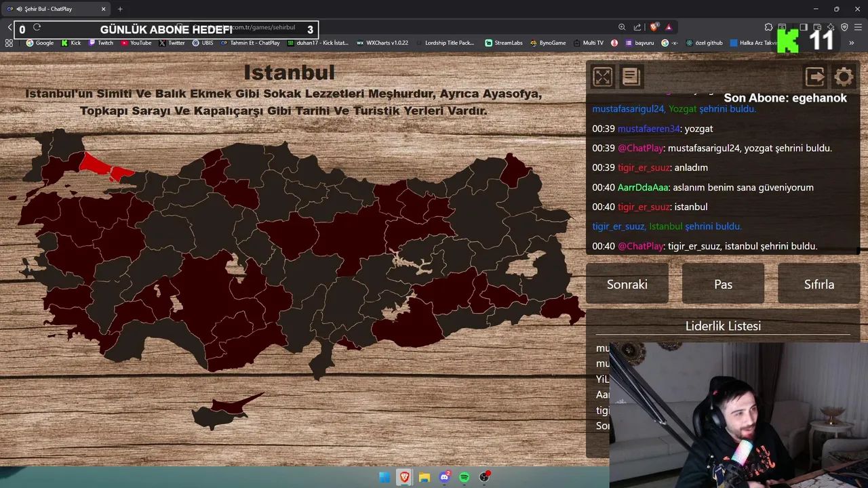The image size is (868, 488).
Task: Open the duhan17 - Kick bookmark
Action: 318,43
